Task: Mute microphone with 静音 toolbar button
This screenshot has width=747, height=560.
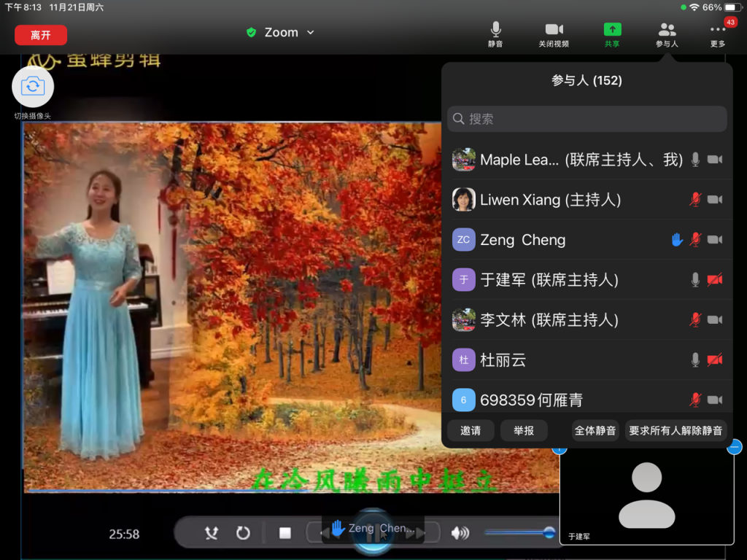Action: click(x=495, y=34)
